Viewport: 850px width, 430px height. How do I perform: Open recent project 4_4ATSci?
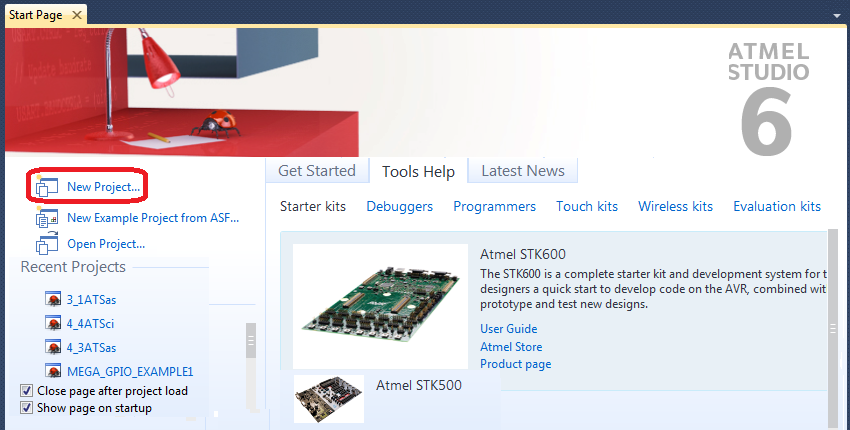tap(90, 324)
